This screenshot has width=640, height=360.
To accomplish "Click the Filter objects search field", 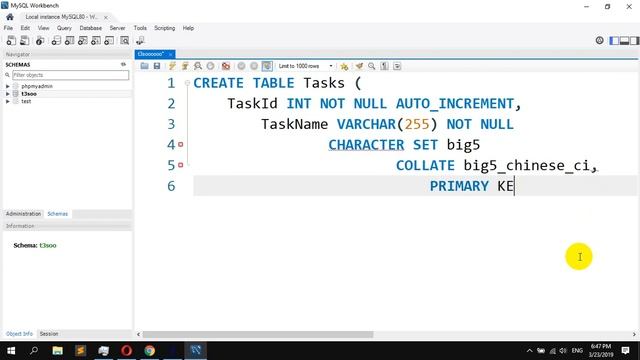I will pos(71,75).
